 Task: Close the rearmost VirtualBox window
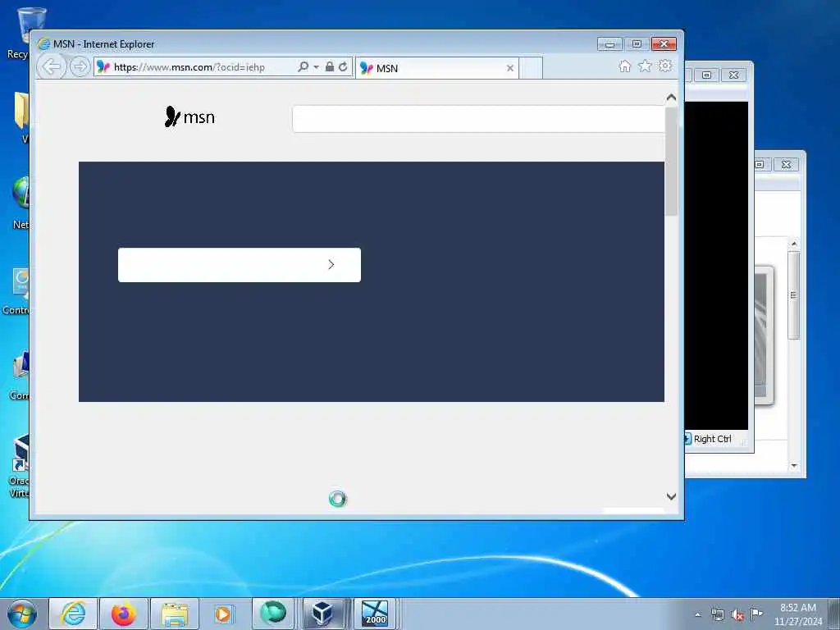[786, 164]
